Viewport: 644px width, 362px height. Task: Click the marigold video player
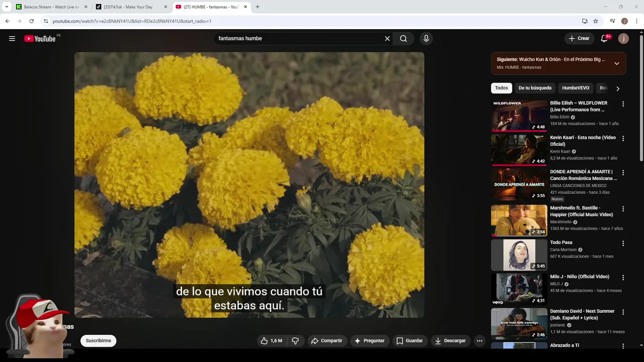(x=249, y=185)
